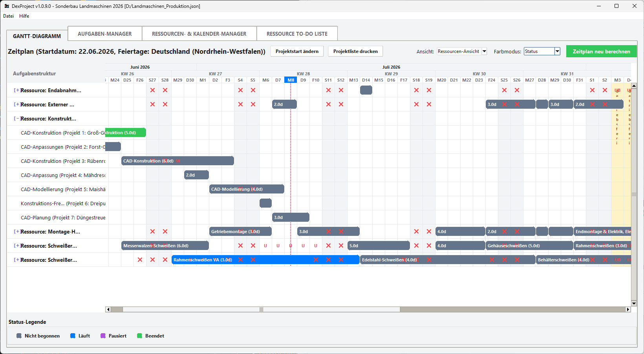This screenshot has width=644, height=354.
Task: Expand the Ressource: Endabnahm... tree row
Action: click(16, 90)
